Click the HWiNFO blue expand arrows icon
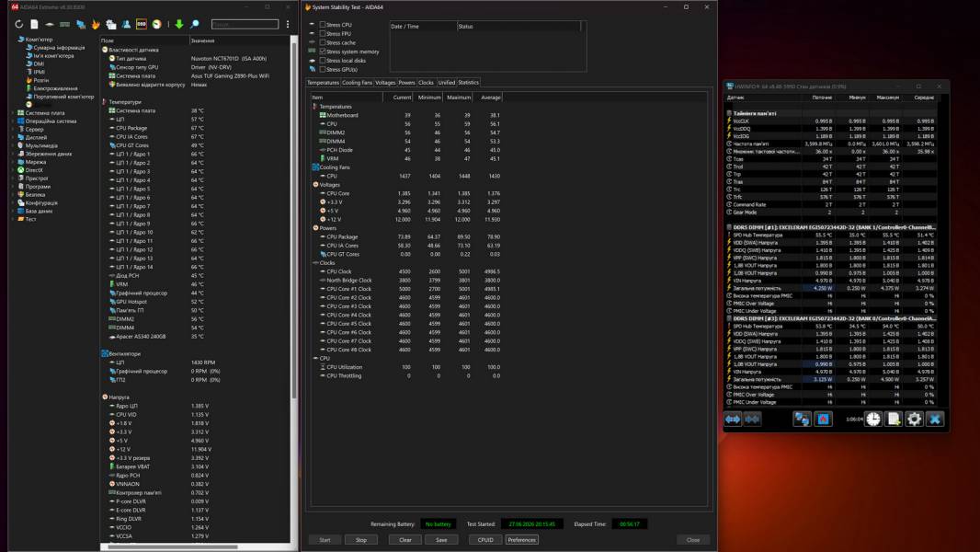Image resolution: width=980 pixels, height=552 pixels. click(733, 419)
